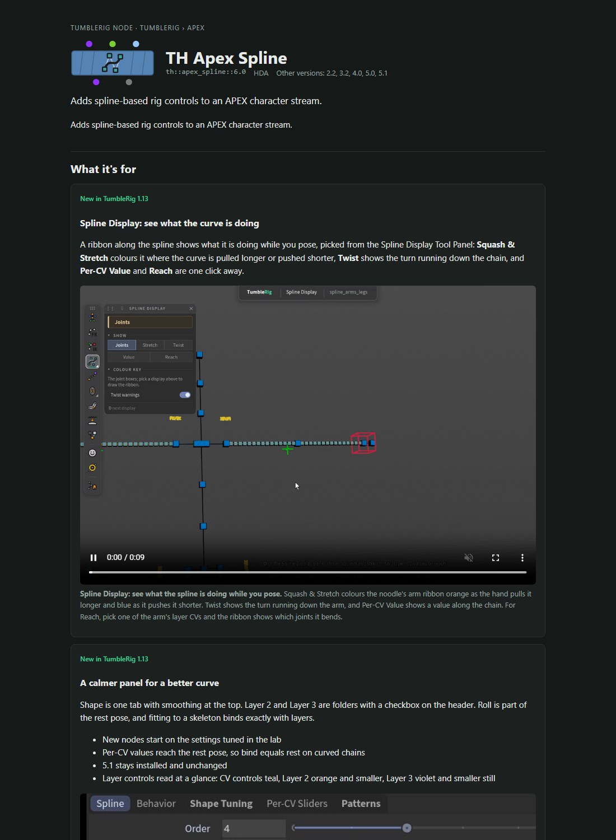616x840 pixels.
Task: Select the Reach display option
Action: click(171, 357)
